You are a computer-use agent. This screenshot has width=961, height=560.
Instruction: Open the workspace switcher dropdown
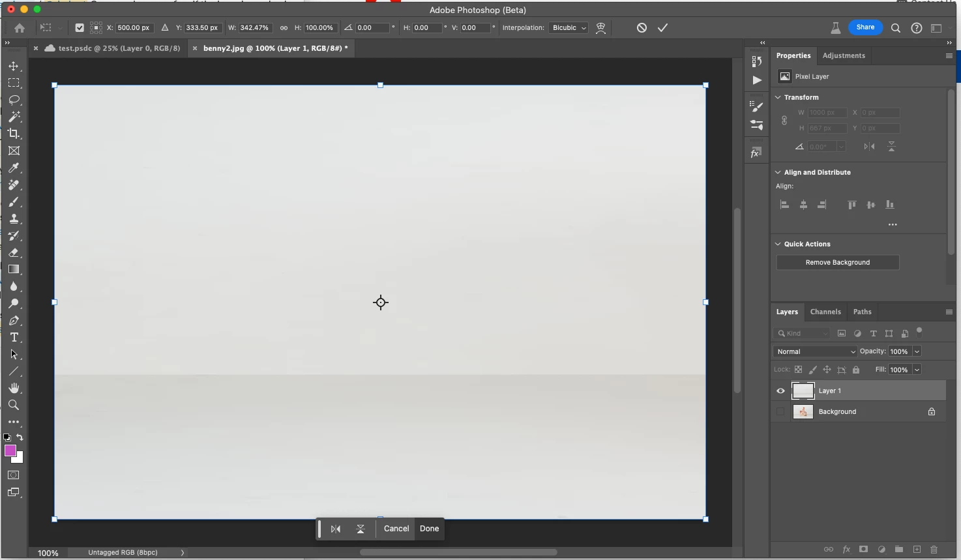pos(937,28)
